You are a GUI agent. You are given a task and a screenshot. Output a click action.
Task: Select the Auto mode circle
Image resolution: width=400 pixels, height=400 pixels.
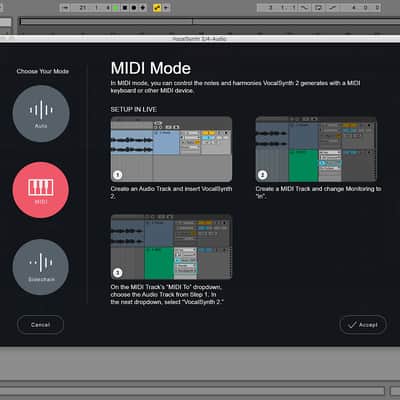click(41, 114)
